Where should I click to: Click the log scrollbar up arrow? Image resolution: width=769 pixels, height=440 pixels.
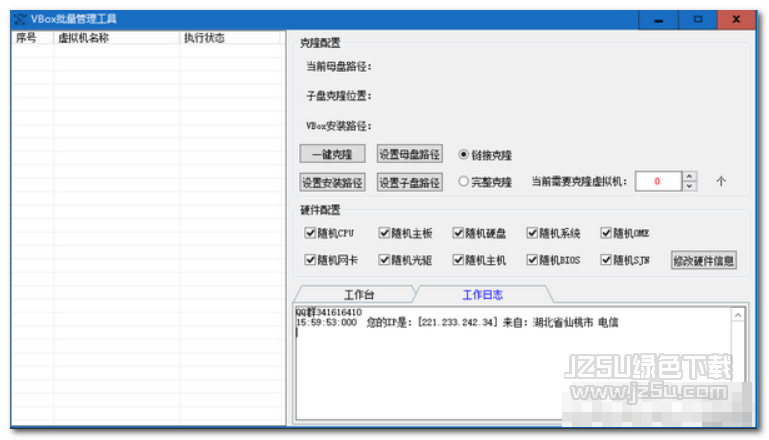(738, 315)
